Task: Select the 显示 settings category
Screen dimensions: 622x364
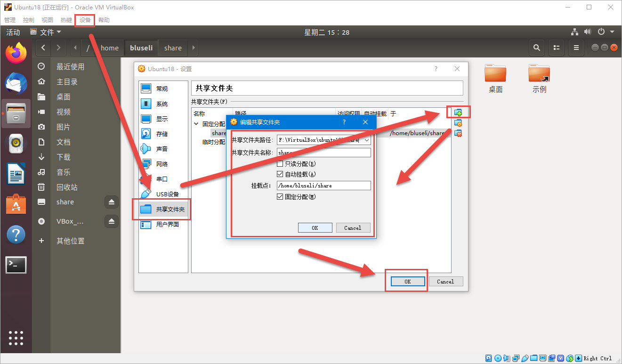Action: coord(163,119)
